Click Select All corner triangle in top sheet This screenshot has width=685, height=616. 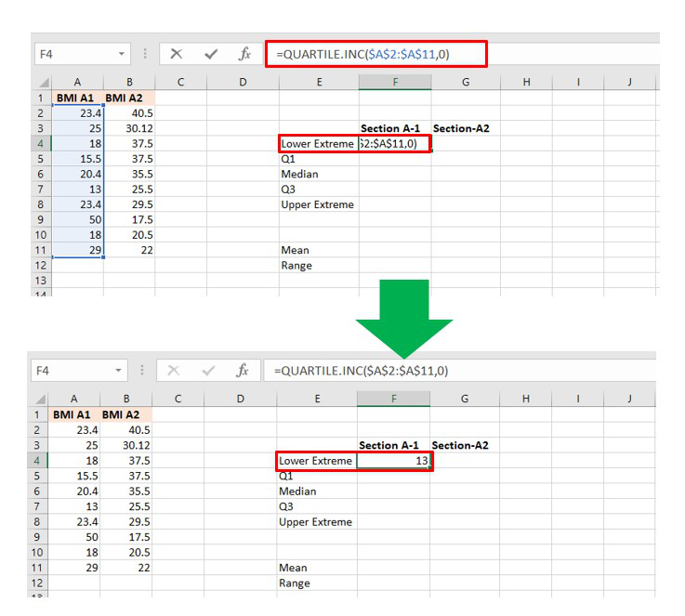(x=44, y=83)
